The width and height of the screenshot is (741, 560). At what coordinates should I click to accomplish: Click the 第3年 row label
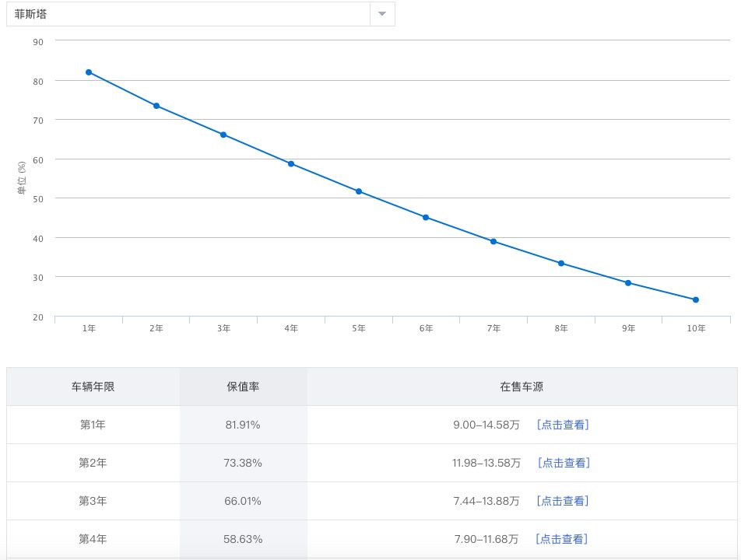click(x=93, y=501)
